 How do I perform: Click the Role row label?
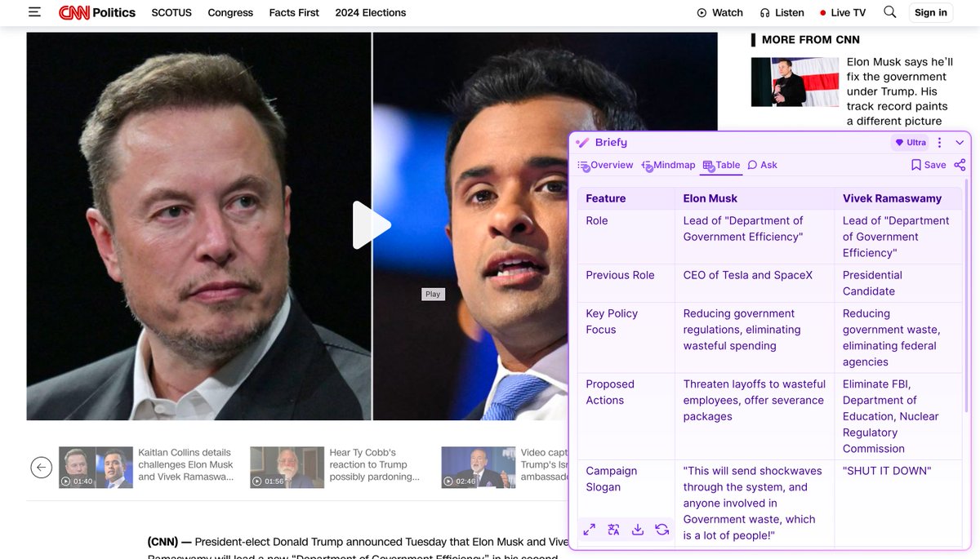[x=597, y=220]
